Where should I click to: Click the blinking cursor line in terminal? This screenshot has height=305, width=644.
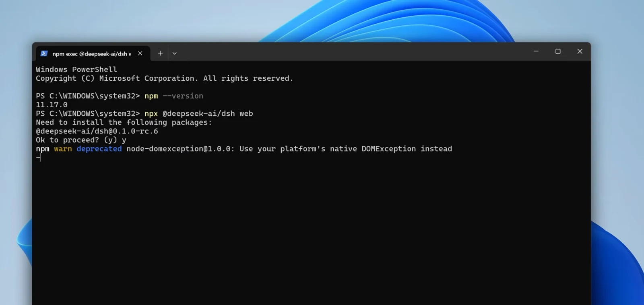click(x=39, y=158)
